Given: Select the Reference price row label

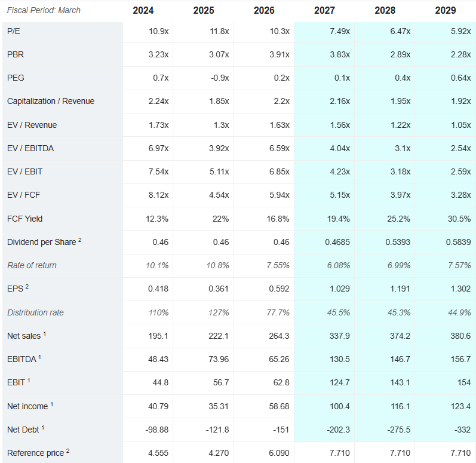Looking at the screenshot, I should pyautogui.click(x=38, y=453).
